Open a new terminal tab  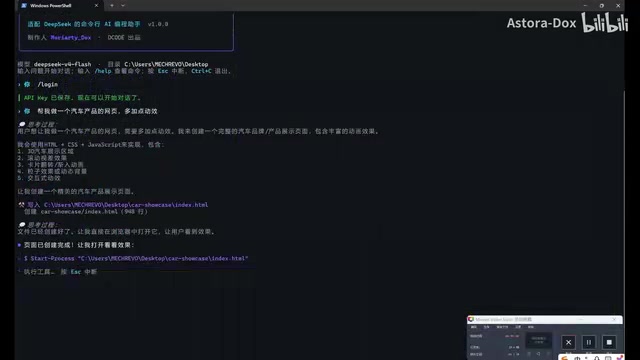point(112,6)
